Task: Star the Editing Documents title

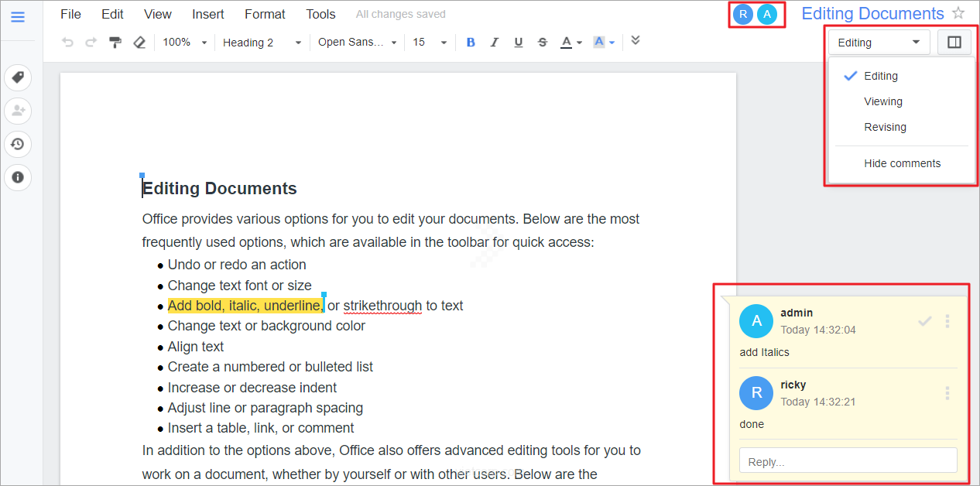Action: pos(958,13)
